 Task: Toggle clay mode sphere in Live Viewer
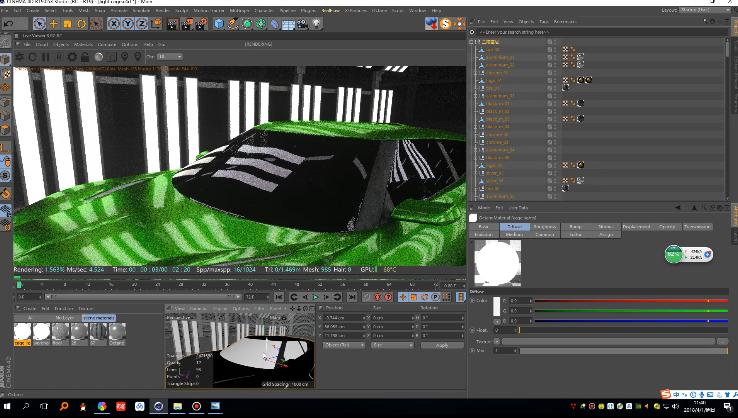pyautogui.click(x=98, y=57)
